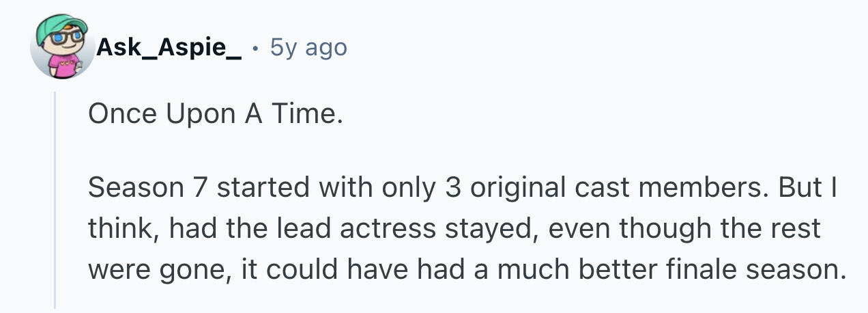Open the Ask_Aspie_ username profile link

(x=169, y=47)
